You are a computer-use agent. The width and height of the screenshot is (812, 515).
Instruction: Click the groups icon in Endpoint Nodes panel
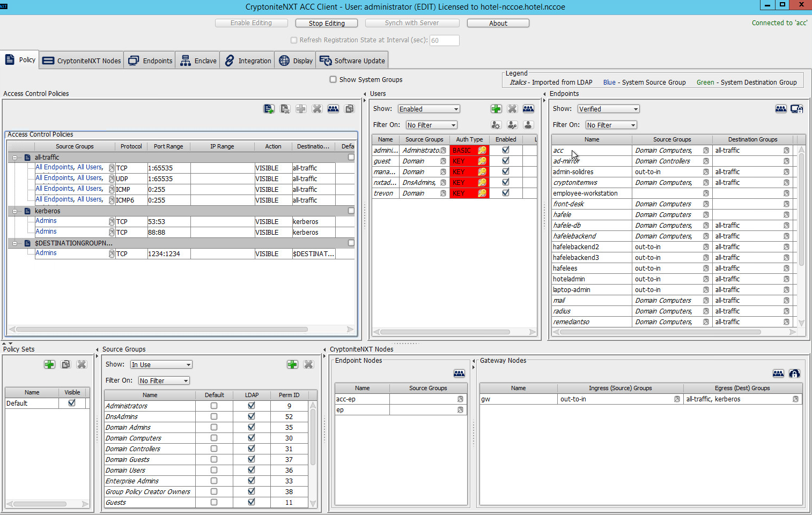[459, 374]
